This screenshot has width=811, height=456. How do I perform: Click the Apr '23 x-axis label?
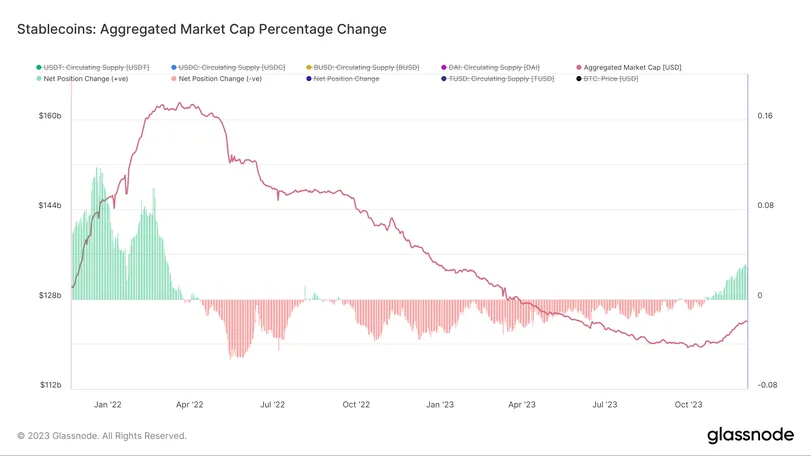pyautogui.click(x=522, y=405)
